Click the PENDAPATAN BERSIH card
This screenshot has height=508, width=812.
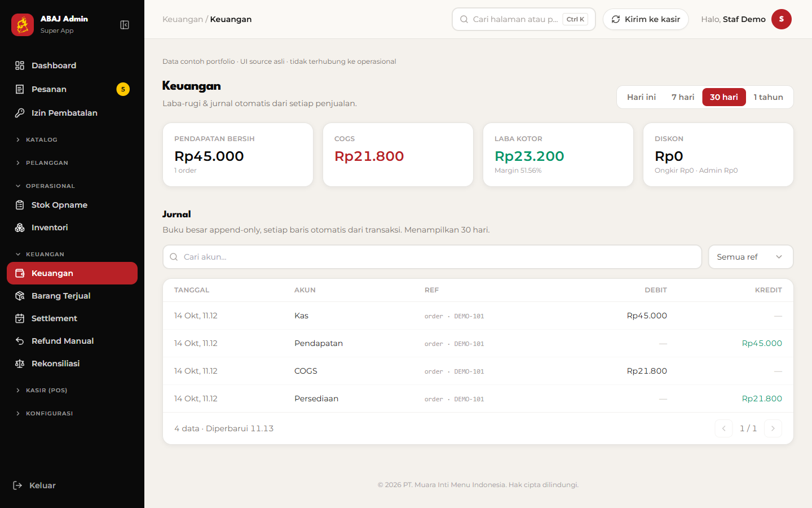pyautogui.click(x=238, y=155)
